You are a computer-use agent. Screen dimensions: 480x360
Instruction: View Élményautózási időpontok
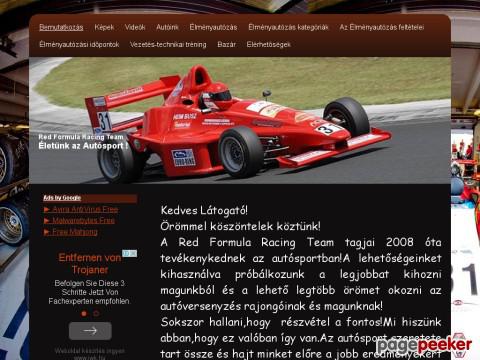point(79,44)
